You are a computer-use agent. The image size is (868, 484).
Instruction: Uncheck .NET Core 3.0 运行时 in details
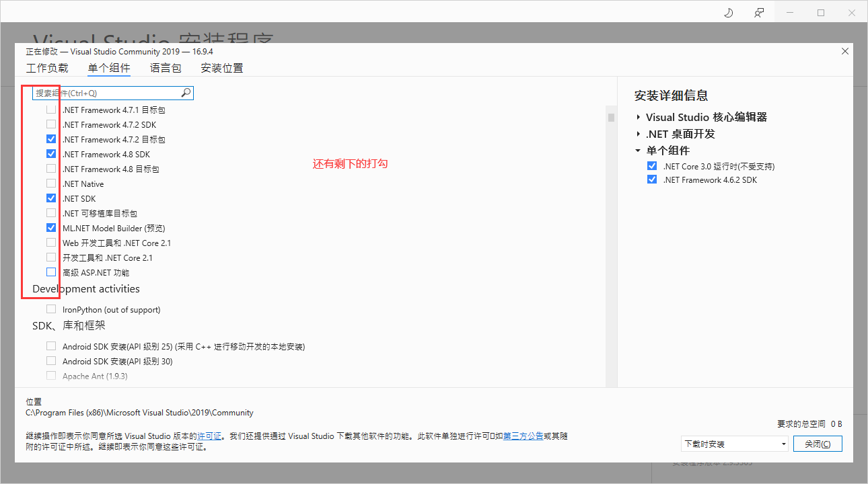pyautogui.click(x=651, y=166)
